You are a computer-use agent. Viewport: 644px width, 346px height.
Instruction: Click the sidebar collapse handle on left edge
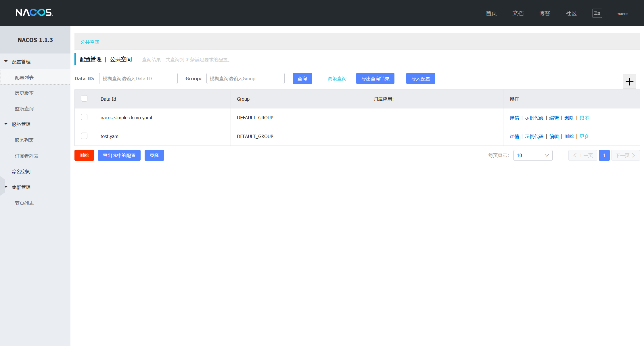(x=2, y=186)
